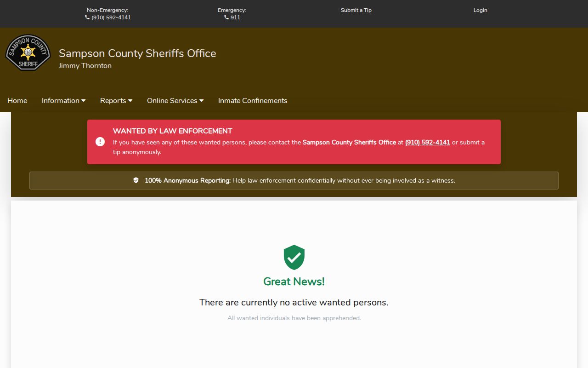Click the WANTED BY LAW ENFORCEMENT heading
Image resolution: width=588 pixels, height=368 pixels.
coord(173,131)
